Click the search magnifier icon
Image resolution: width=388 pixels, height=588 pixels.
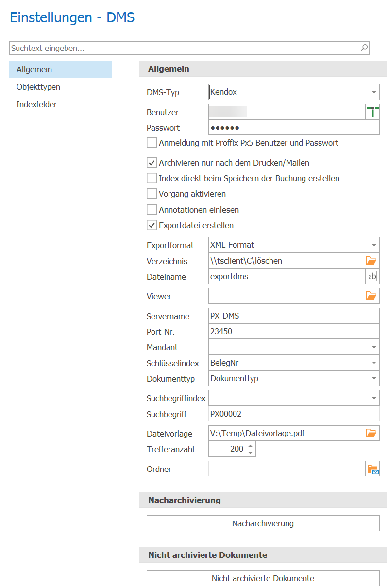pos(364,48)
